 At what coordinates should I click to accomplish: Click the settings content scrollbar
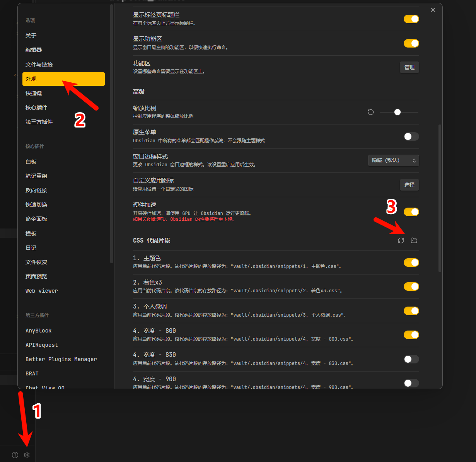tap(440, 197)
